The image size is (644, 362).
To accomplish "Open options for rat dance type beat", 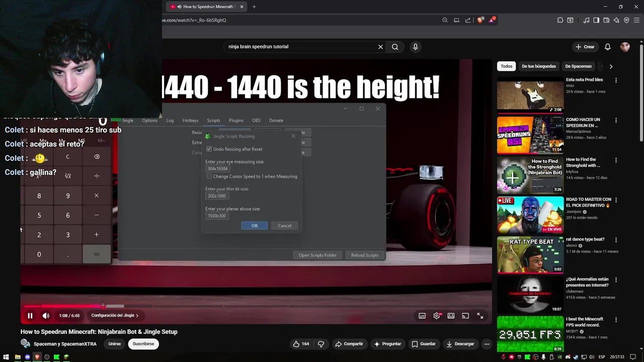I will pyautogui.click(x=616, y=239).
